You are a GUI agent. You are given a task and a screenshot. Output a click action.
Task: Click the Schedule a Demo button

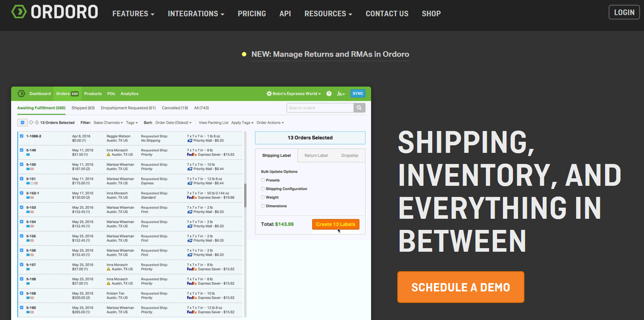(x=461, y=287)
